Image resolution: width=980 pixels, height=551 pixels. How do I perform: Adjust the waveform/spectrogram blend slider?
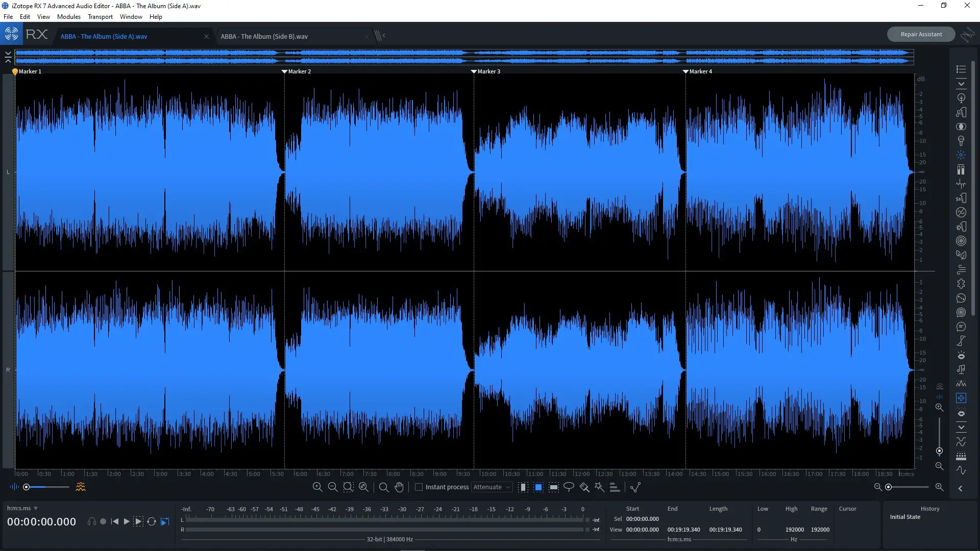point(46,487)
